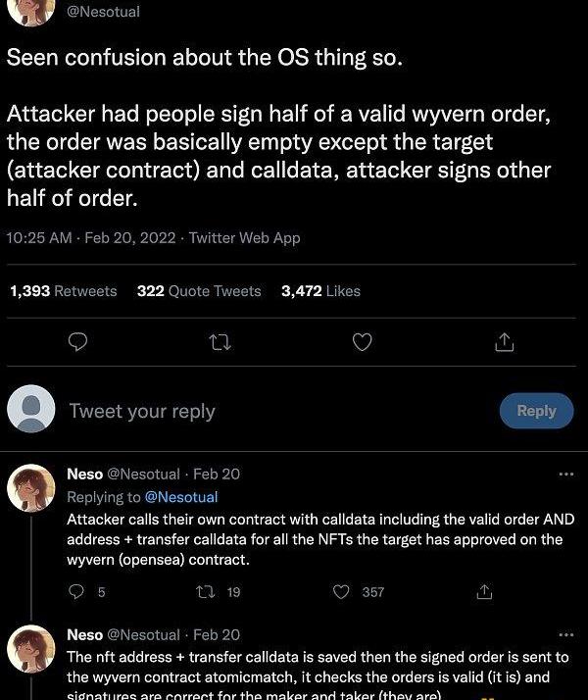Screen dimensions: 588x700
Task: Open the 322 Quote Tweets list
Action: [199, 291]
